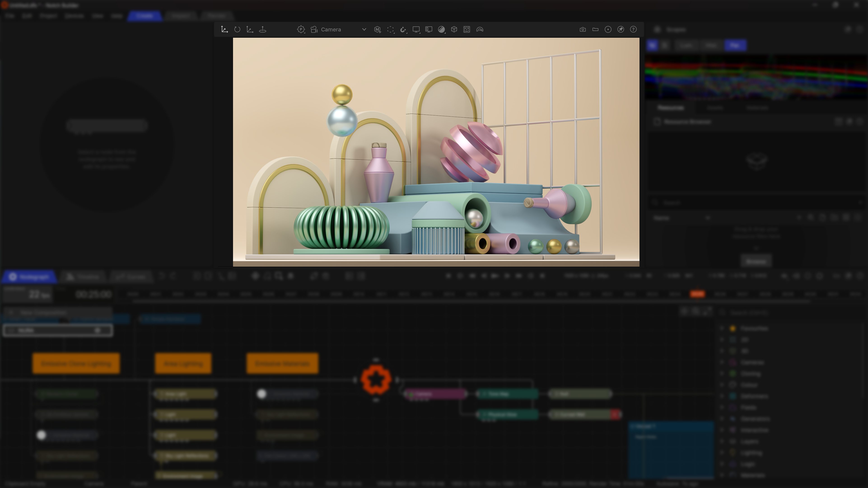Select the rotate gizmo tool
Screen dimensions: 868x488
237,30
